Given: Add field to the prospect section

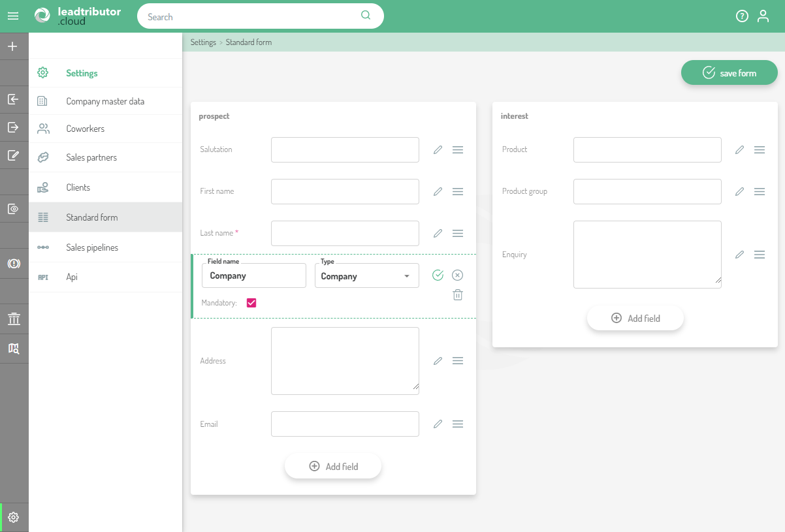Looking at the screenshot, I should click(x=333, y=467).
